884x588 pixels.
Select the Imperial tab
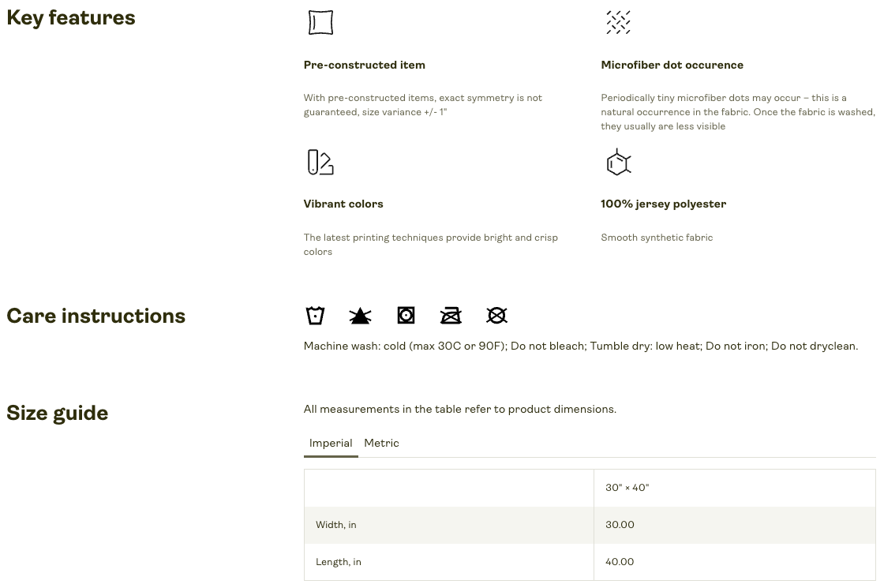[331, 444]
